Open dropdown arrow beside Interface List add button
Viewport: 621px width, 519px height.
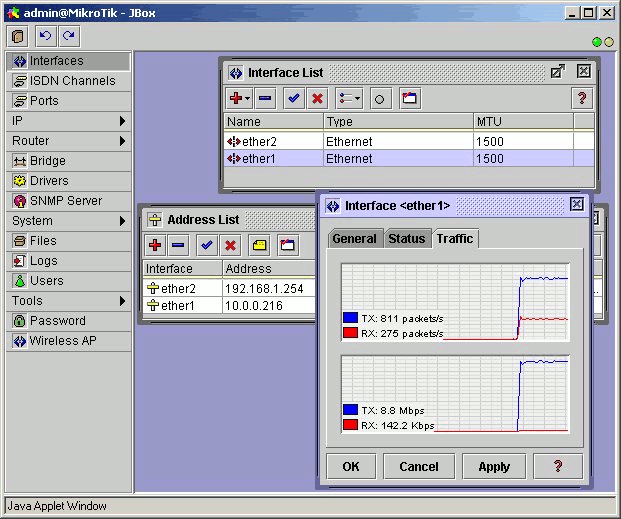[x=248, y=98]
